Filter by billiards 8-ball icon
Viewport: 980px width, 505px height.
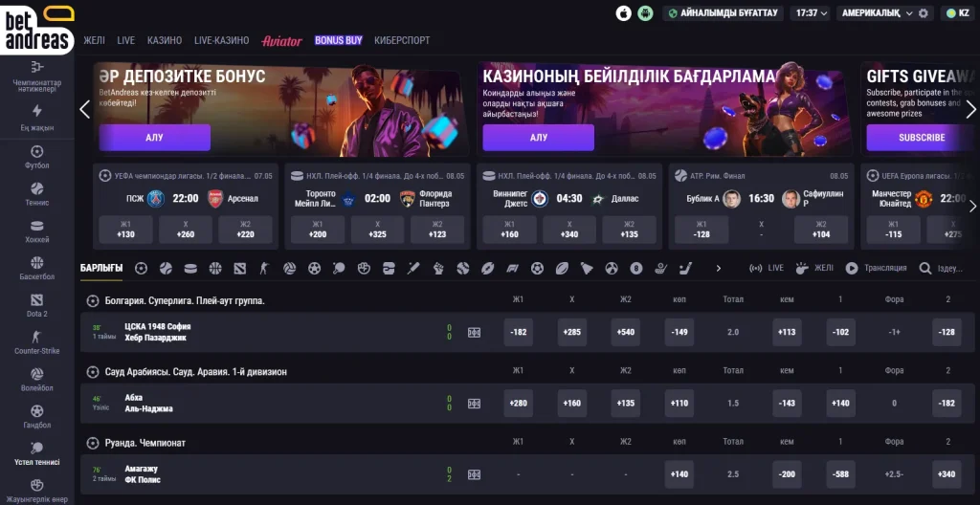[636, 268]
